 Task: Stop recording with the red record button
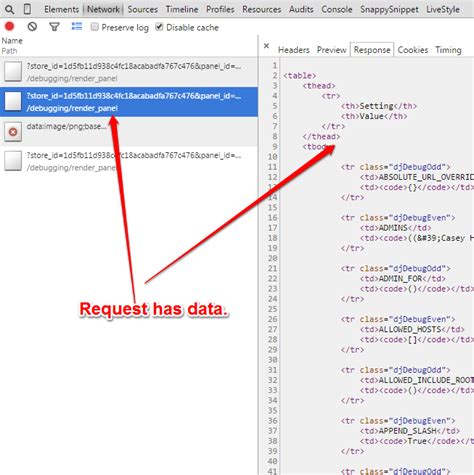[x=10, y=26]
